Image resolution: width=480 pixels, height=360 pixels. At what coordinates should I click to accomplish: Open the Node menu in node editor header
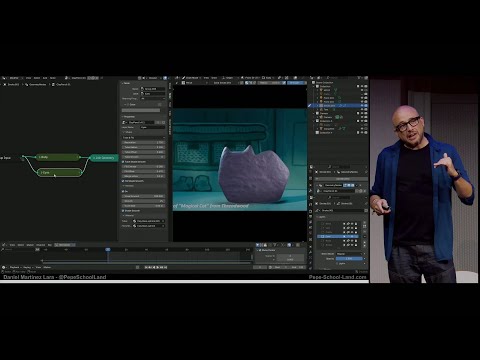pyautogui.click(x=53, y=78)
